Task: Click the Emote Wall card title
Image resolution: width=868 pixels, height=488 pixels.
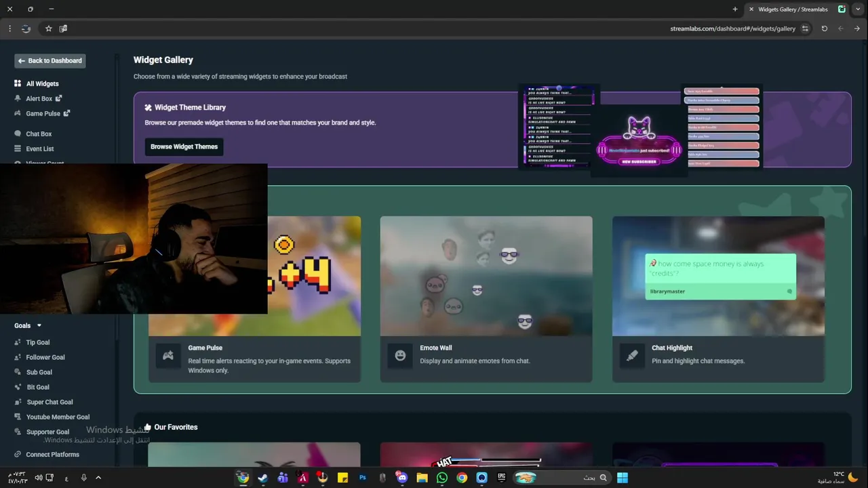Action: pos(435,348)
